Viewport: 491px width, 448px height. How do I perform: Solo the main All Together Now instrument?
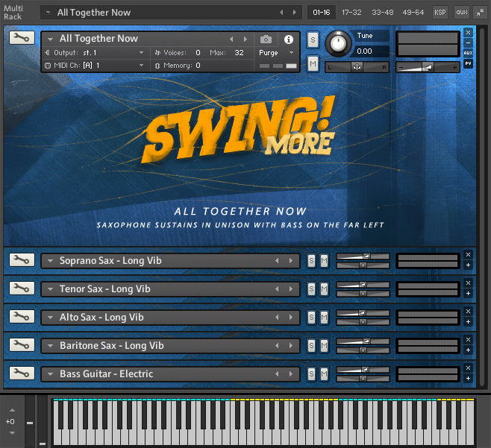tap(313, 39)
